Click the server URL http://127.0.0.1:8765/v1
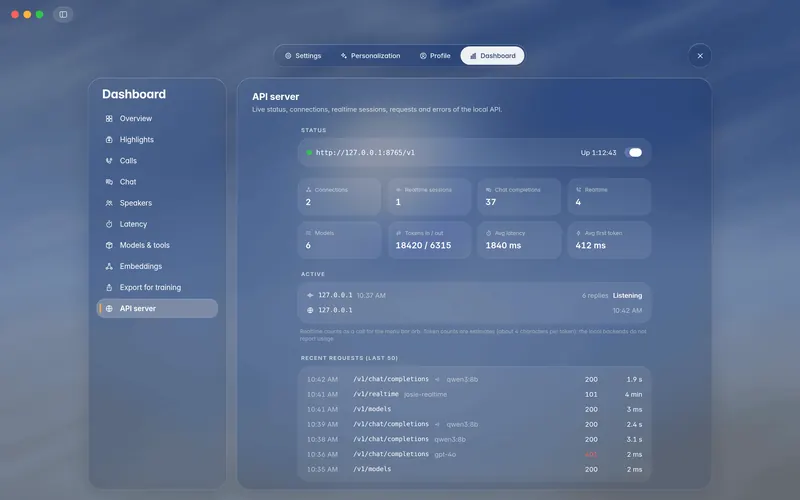This screenshot has height=500, width=800. coord(365,153)
